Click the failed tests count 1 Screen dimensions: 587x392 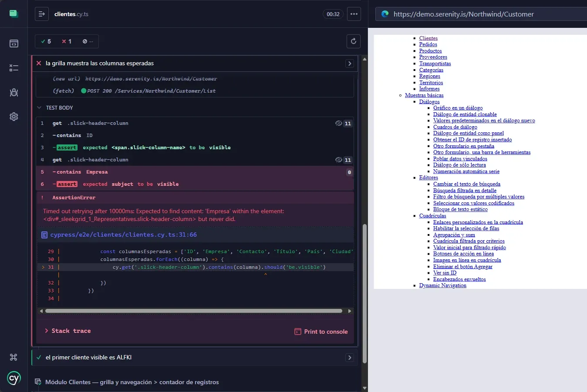67,41
